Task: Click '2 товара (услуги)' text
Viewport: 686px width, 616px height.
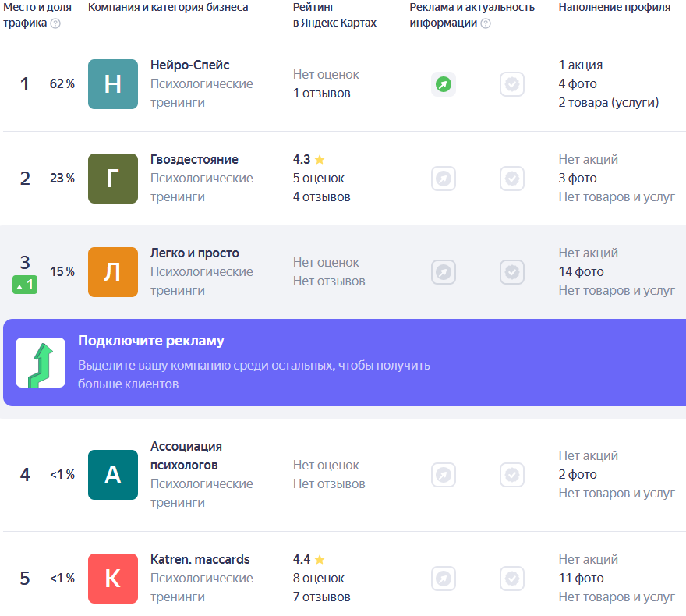Action: pos(609,103)
